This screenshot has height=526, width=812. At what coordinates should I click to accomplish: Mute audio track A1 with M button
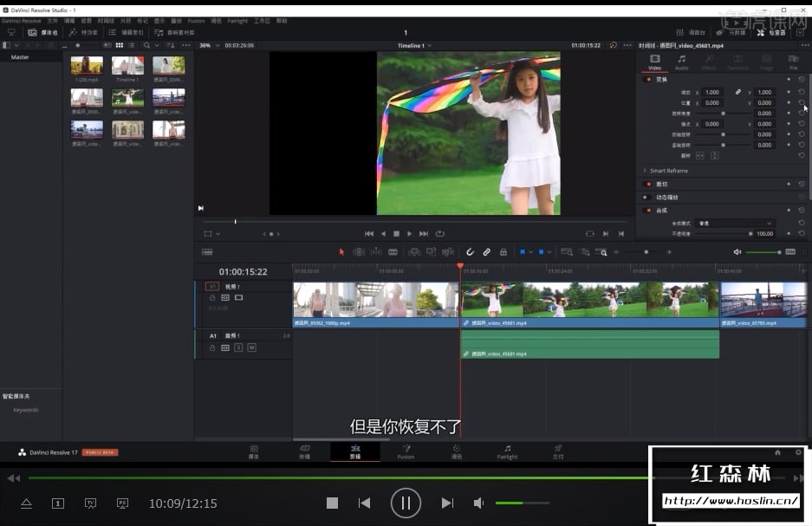[251, 347]
